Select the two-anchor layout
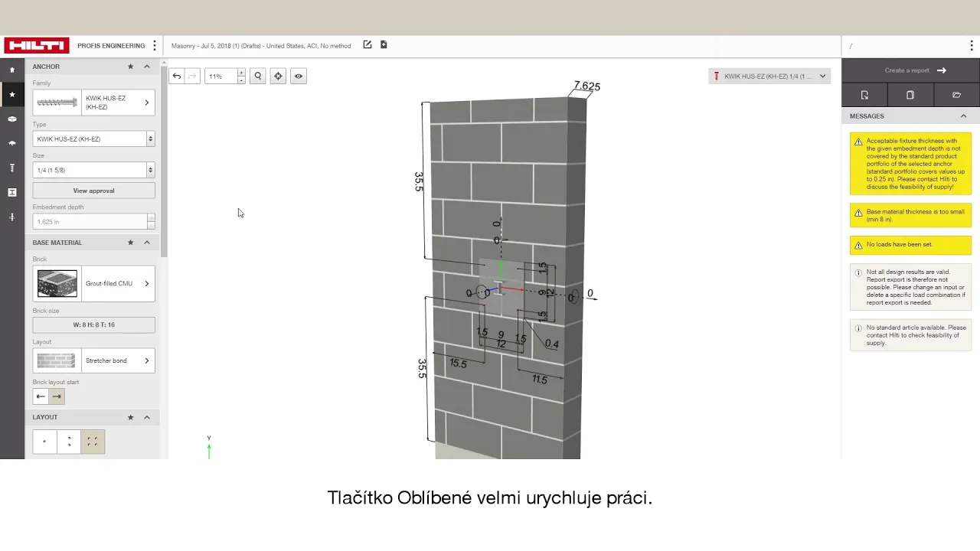980x551 pixels. pyautogui.click(x=69, y=442)
